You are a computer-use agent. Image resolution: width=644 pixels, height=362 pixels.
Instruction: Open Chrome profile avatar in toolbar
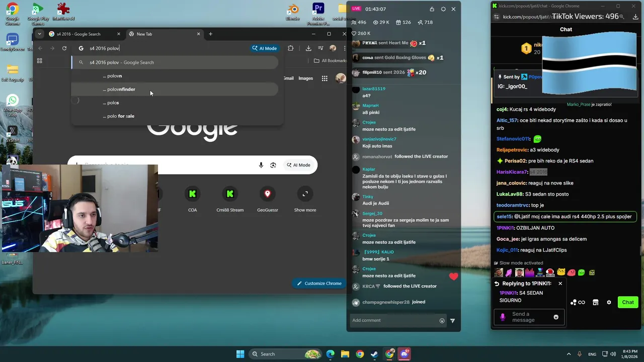click(x=333, y=48)
